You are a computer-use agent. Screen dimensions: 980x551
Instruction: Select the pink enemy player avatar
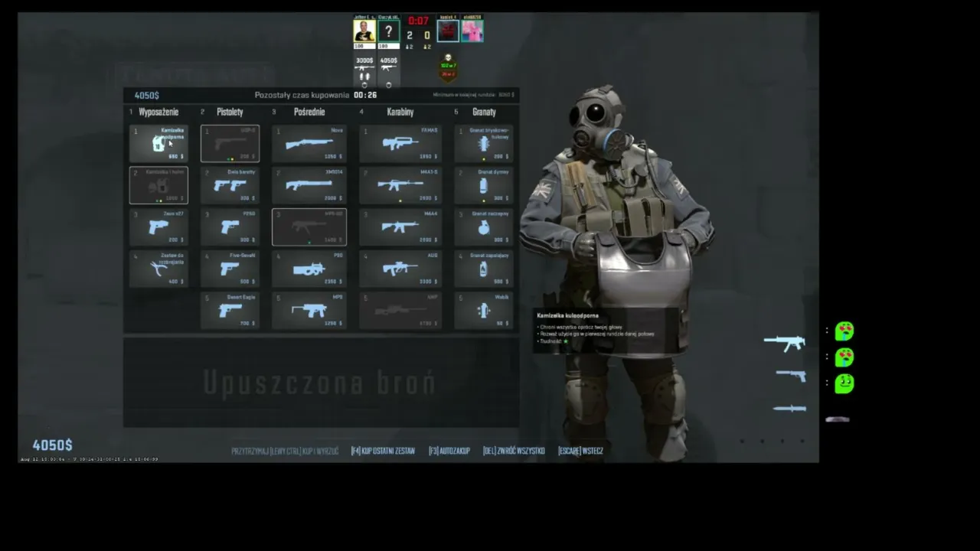(x=472, y=31)
